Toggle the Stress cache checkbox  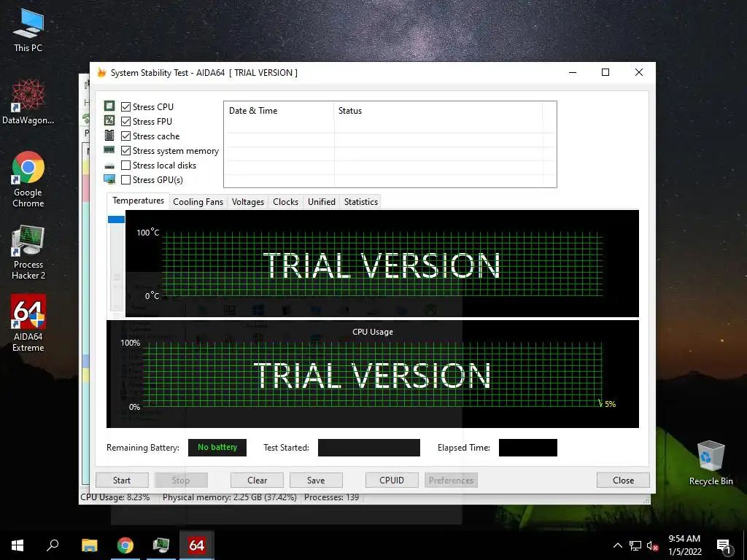tap(125, 136)
